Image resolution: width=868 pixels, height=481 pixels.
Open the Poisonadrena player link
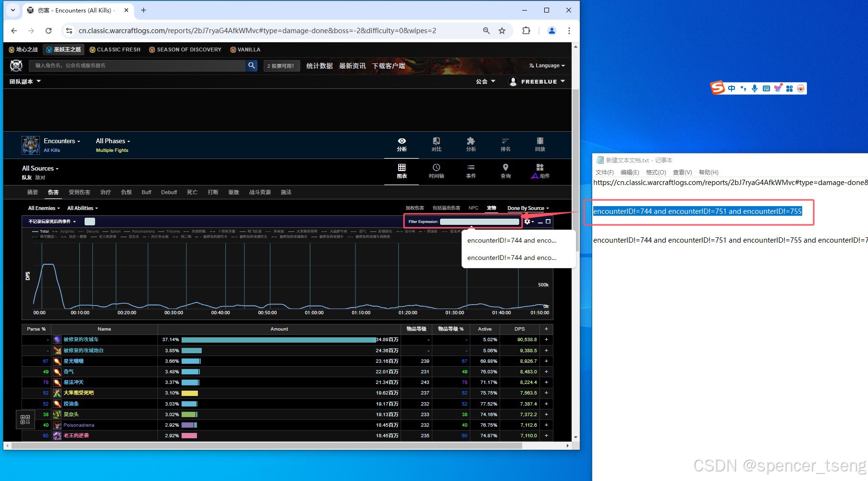[x=79, y=425]
